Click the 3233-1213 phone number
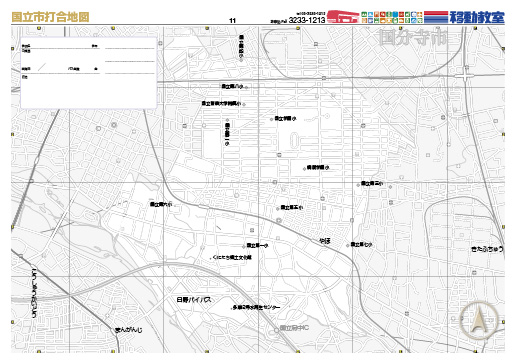Viewport: 516px width, 364px height. point(307,20)
